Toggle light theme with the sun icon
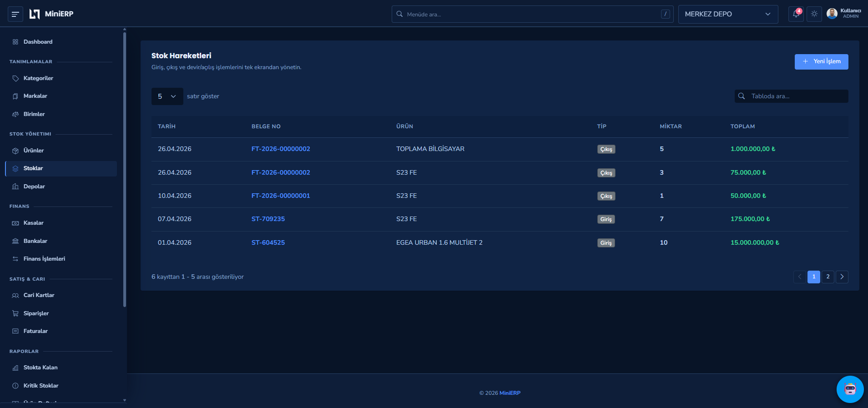 pos(814,14)
